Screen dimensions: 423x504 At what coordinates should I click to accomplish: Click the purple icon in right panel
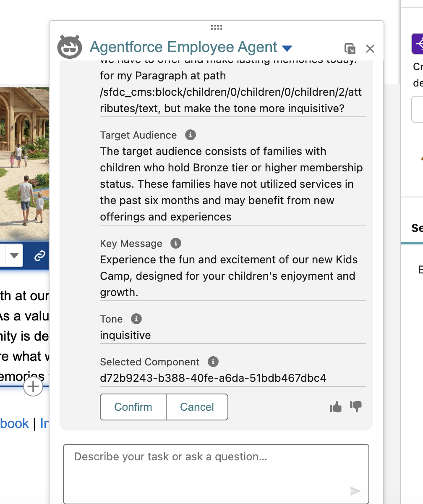(x=417, y=44)
